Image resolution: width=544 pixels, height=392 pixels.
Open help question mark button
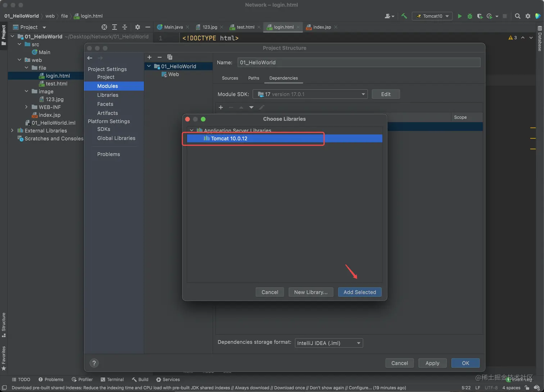(94, 363)
